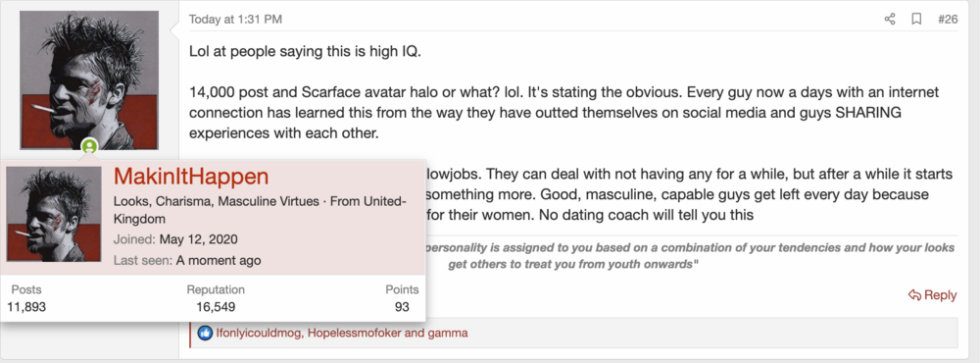This screenshot has width=980, height=363.
Task: Open Ifonlyicouldmog's profile from the likes list
Action: 260,333
